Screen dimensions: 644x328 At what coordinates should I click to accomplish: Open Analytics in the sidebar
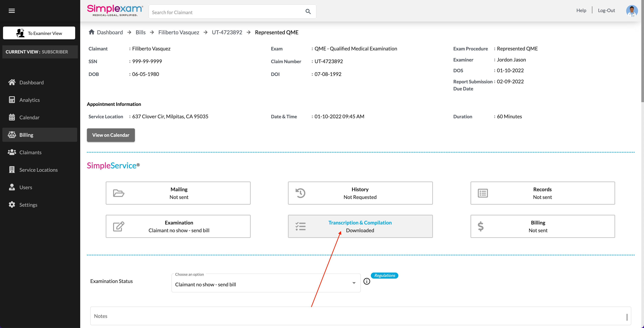(30, 100)
